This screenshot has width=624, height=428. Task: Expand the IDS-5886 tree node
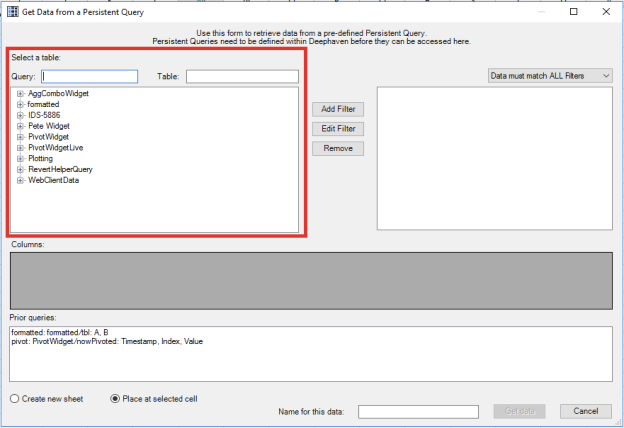tap(19, 115)
